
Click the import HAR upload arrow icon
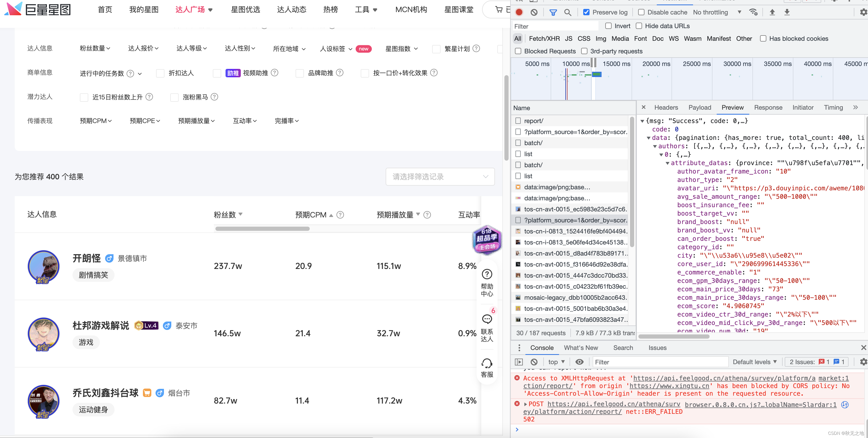coord(772,12)
